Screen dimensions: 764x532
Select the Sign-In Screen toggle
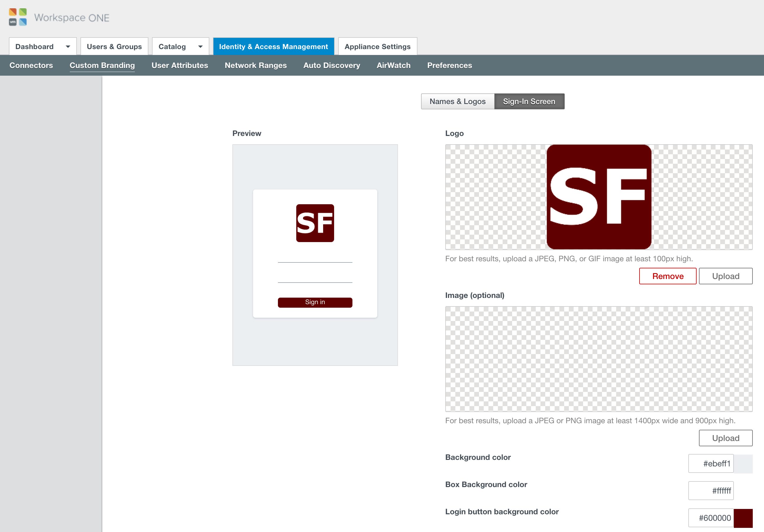(529, 101)
